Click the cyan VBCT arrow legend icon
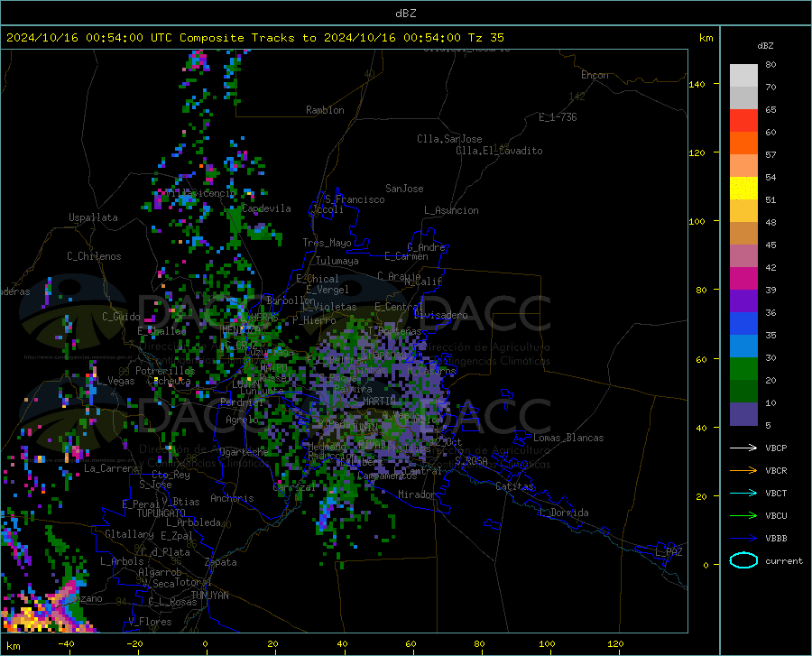The width and height of the screenshot is (812, 656). [x=743, y=493]
